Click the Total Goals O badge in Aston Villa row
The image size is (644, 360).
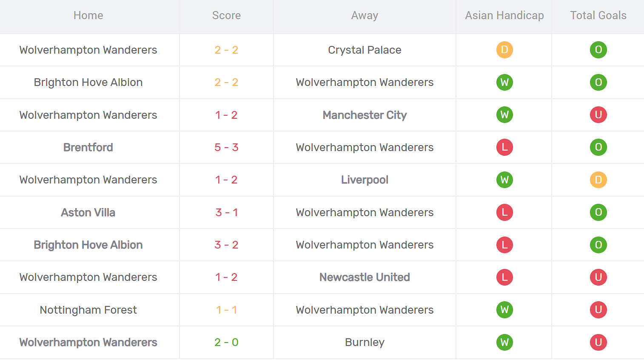click(x=598, y=212)
